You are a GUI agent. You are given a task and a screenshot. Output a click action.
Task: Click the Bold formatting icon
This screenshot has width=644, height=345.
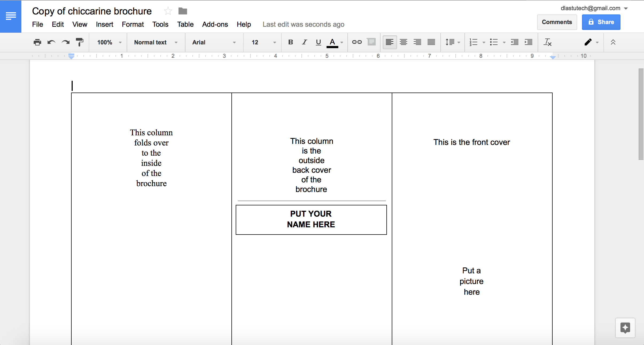tap(290, 42)
